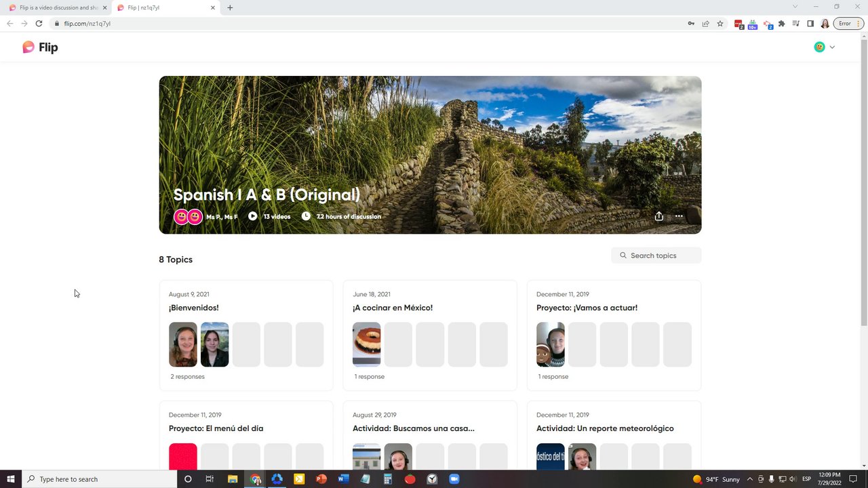
Task: Click the red extension icon with badge 2
Action: coord(738,24)
